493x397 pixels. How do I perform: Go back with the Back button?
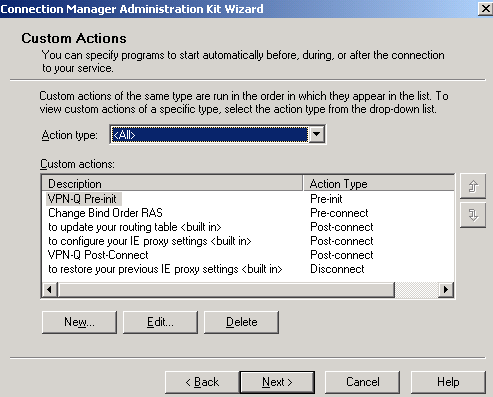point(202,382)
